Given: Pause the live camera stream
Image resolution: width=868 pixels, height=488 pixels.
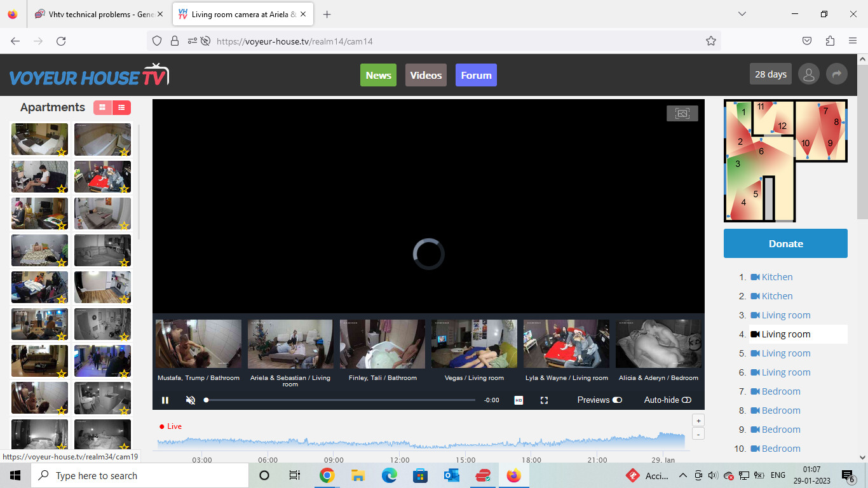Looking at the screenshot, I should point(165,400).
